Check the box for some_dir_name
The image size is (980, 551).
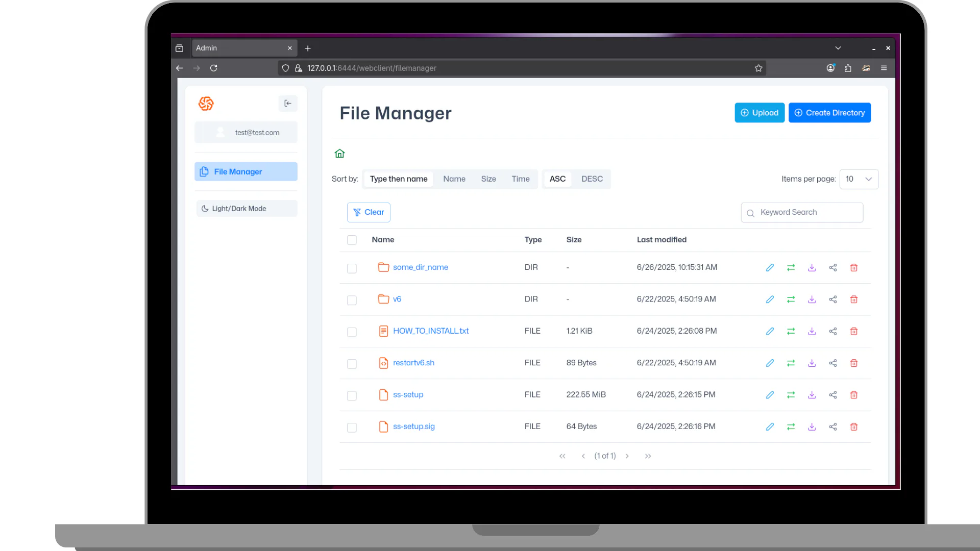click(352, 268)
